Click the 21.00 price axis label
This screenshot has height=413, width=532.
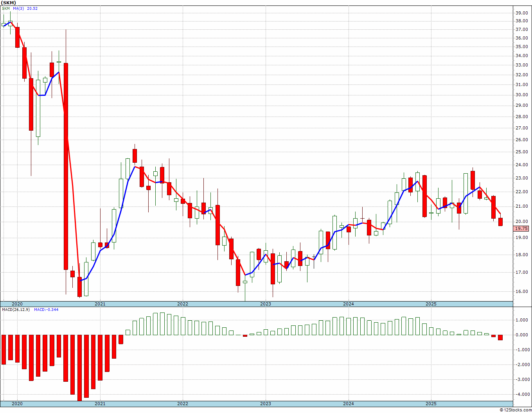click(x=521, y=206)
